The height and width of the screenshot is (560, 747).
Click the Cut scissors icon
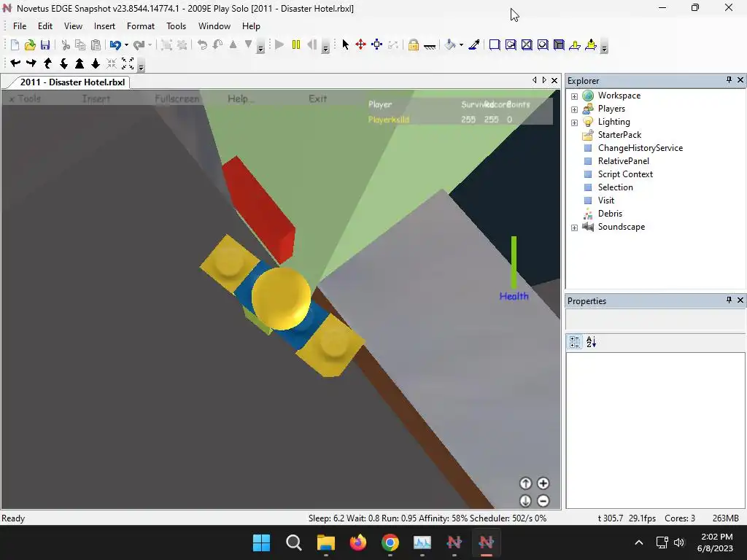click(x=66, y=44)
